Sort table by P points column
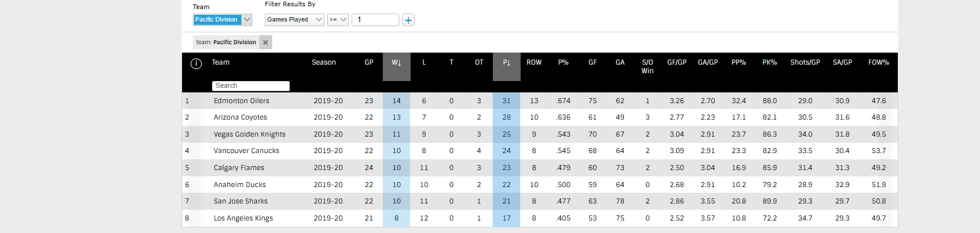 click(x=506, y=62)
